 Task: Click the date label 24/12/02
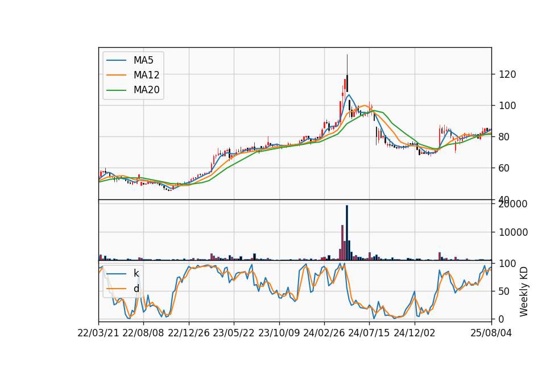(x=415, y=333)
